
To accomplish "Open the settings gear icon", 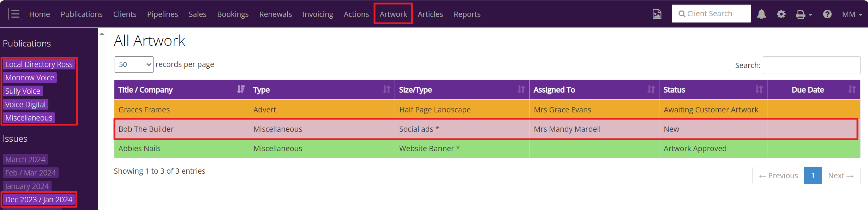I will pos(781,14).
